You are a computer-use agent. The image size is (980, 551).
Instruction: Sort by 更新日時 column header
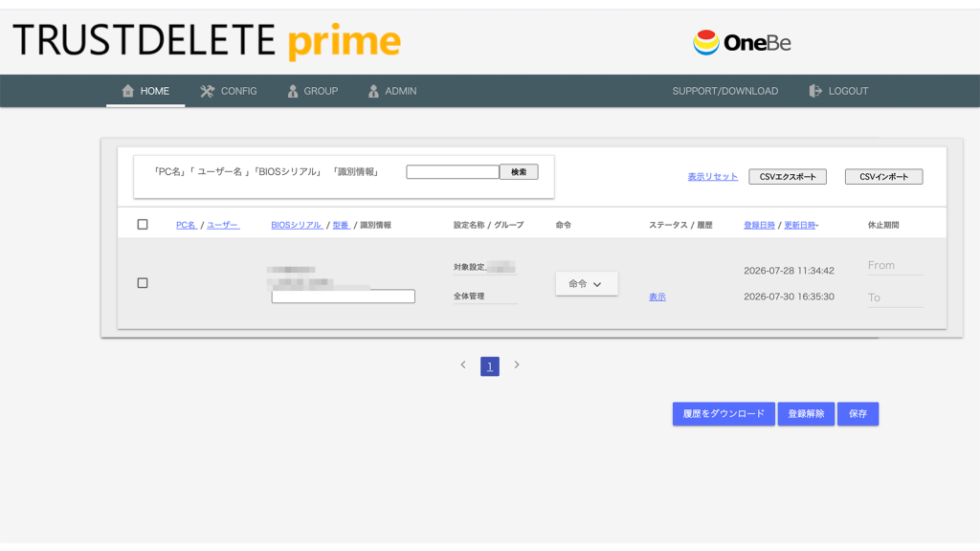801,225
